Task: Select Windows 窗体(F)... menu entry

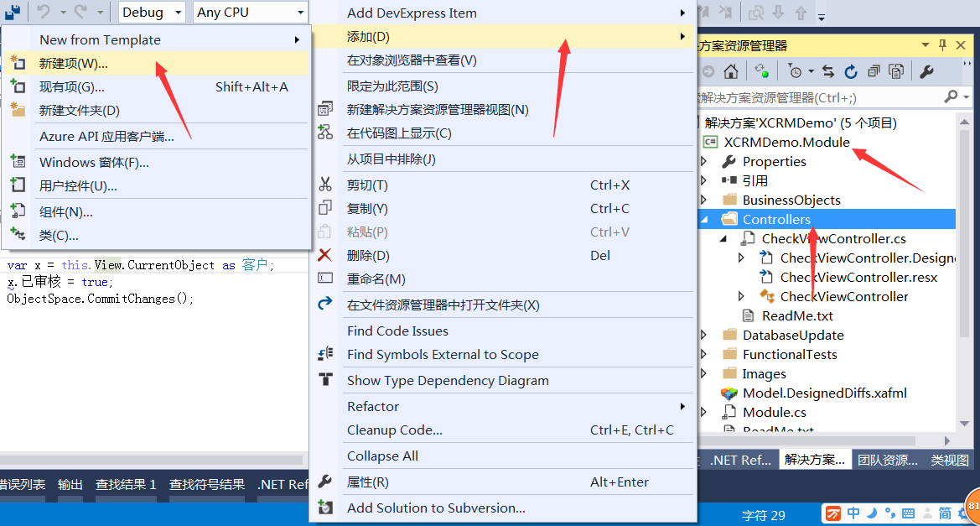Action: tap(156, 163)
